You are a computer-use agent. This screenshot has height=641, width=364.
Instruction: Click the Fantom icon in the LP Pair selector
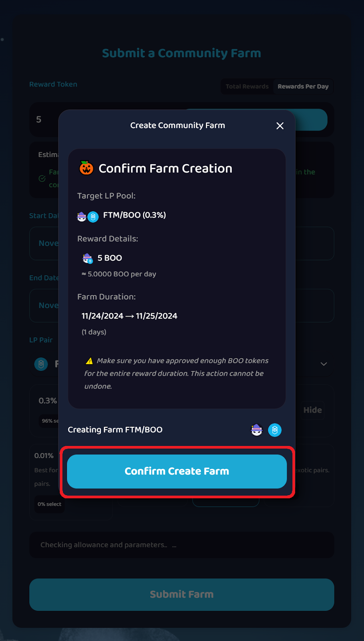pos(41,364)
